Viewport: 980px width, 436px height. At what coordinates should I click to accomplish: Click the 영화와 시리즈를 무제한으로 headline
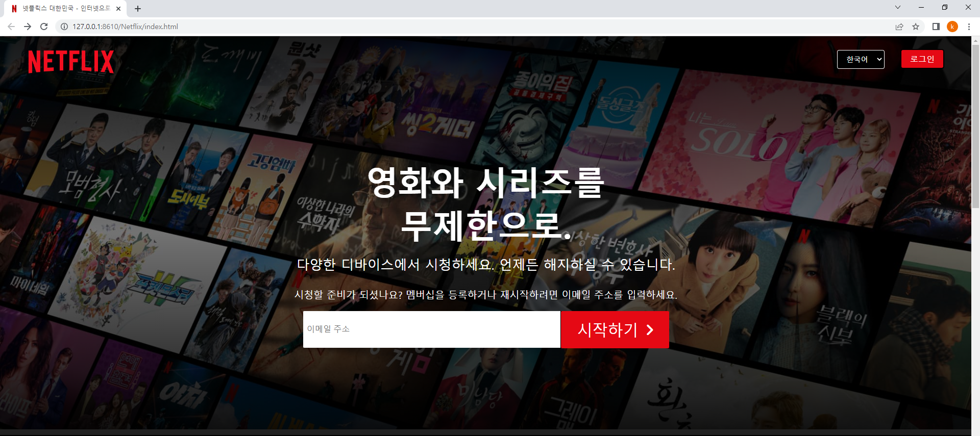pos(485,204)
